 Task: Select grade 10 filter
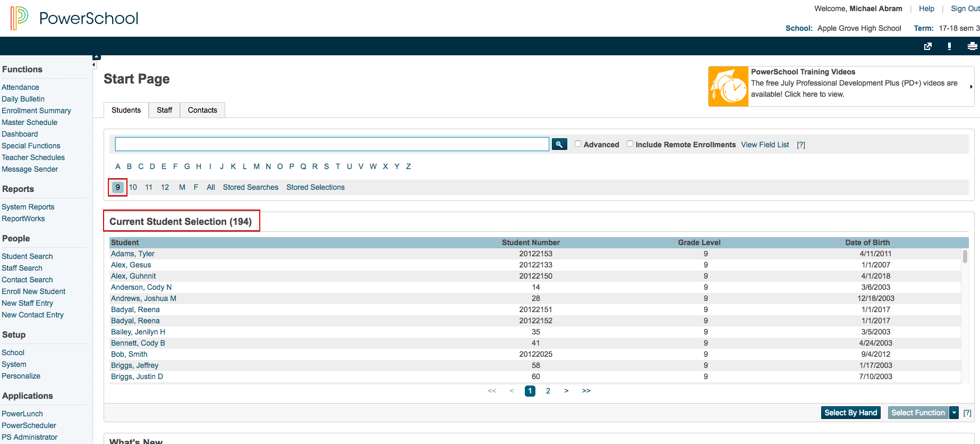133,187
